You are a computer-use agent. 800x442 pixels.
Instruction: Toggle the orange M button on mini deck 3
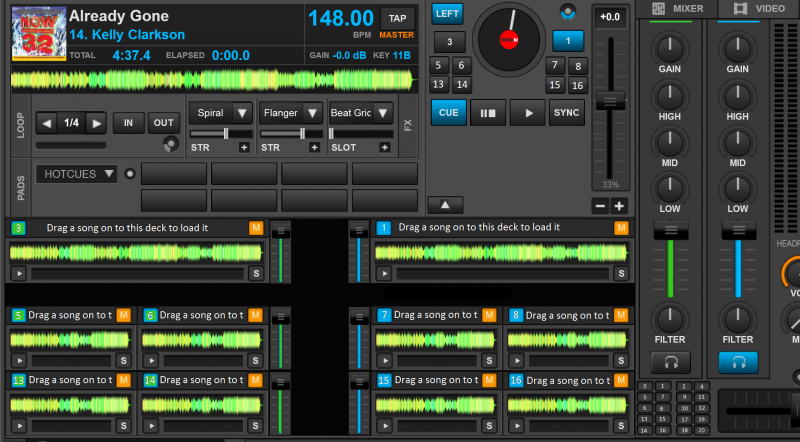tap(256, 228)
